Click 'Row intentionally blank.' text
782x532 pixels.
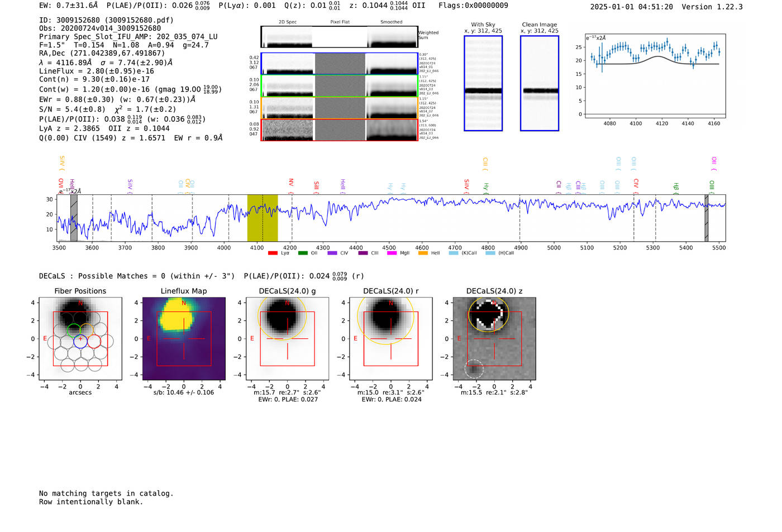click(91, 502)
